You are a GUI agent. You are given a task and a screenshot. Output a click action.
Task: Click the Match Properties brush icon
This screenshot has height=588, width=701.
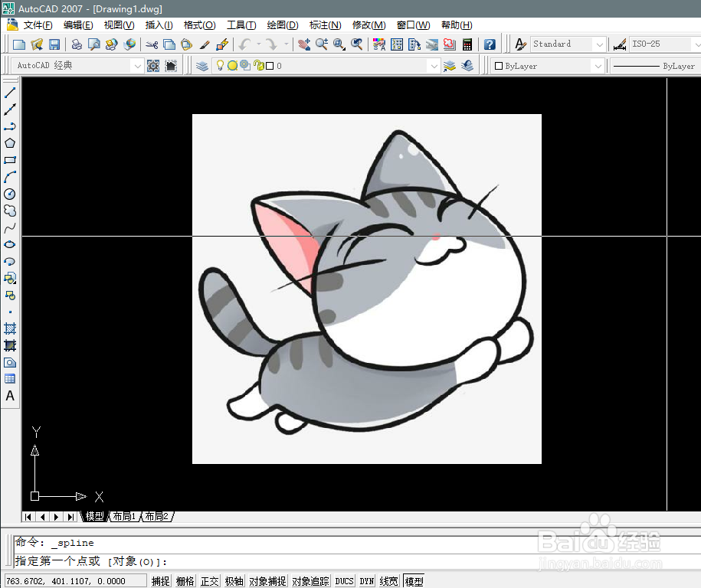coord(205,44)
